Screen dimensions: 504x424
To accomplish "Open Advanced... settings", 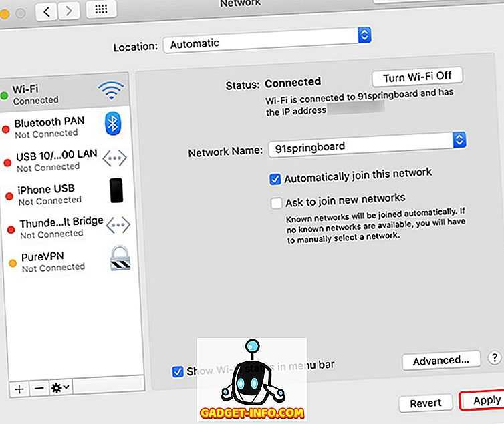I will click(441, 361).
